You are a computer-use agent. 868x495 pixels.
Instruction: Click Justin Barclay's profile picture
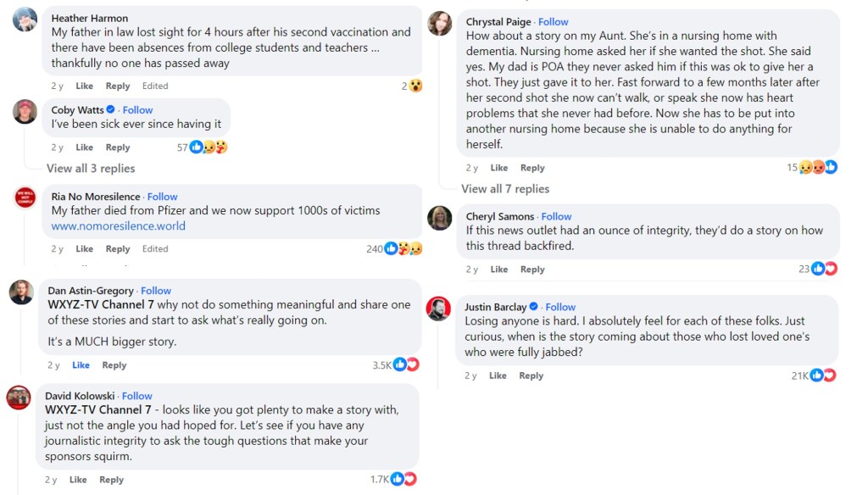(x=438, y=309)
